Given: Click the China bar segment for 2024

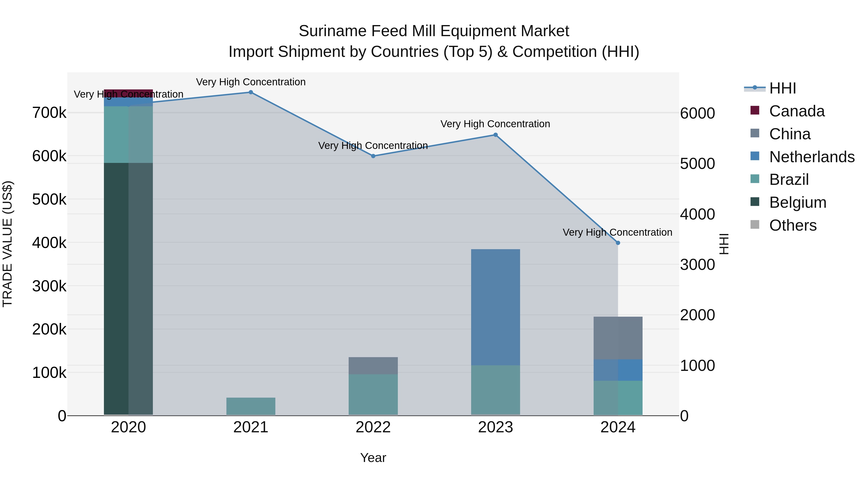Looking at the screenshot, I should (x=618, y=338).
